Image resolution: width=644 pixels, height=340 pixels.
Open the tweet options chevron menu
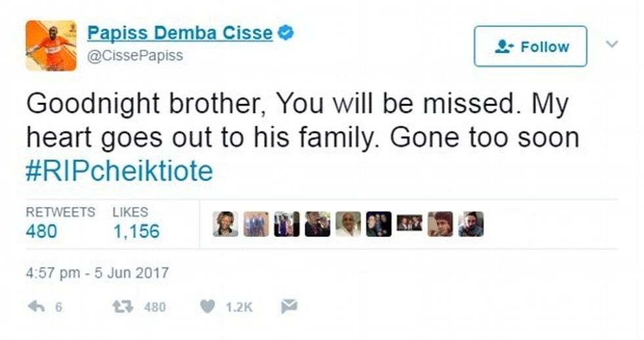612,45
